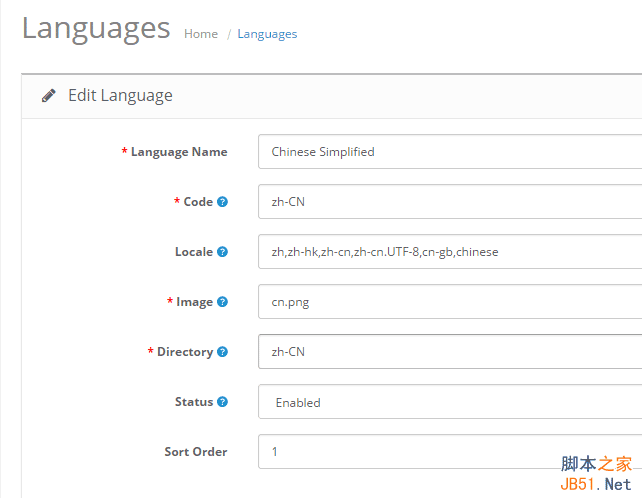Screen dimensions: 642x498
Task: Click the Sort Order label
Action: tap(195, 452)
